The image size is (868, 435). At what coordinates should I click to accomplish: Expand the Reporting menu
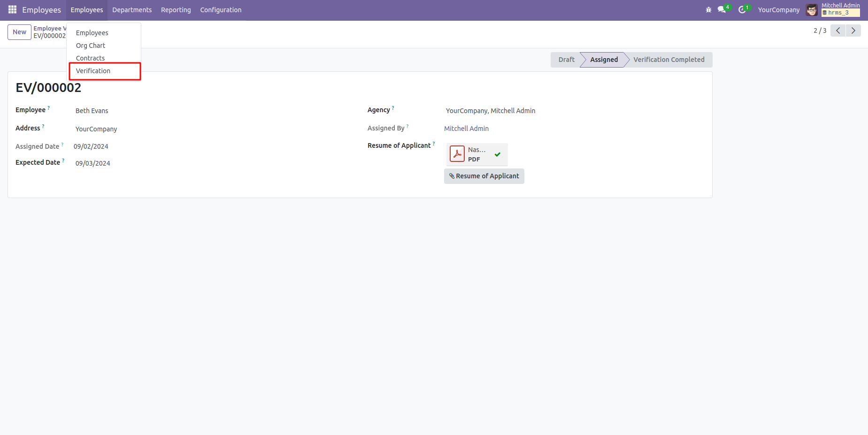point(176,10)
